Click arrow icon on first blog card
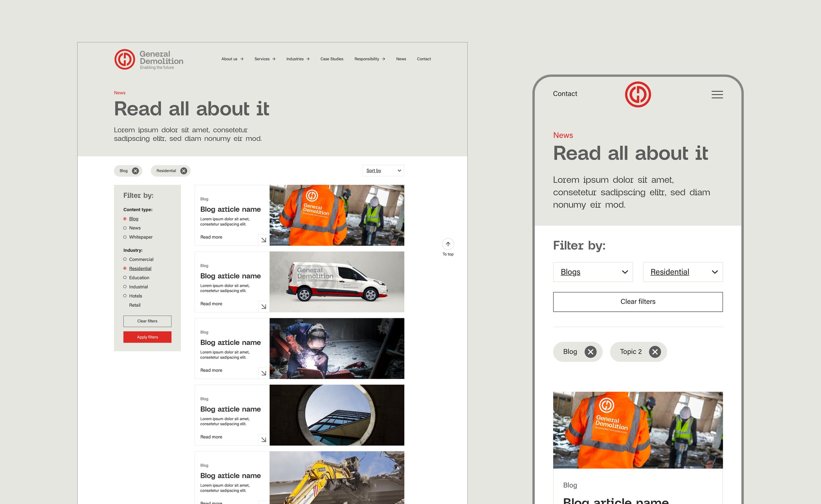821x504 pixels. [264, 240]
